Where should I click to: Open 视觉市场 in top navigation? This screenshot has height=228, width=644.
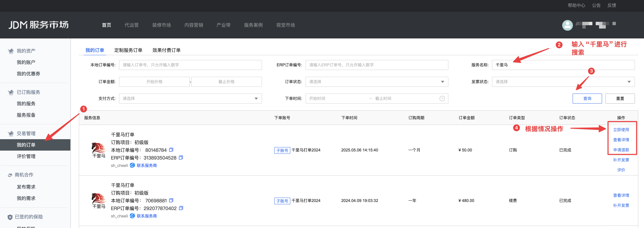(285, 25)
